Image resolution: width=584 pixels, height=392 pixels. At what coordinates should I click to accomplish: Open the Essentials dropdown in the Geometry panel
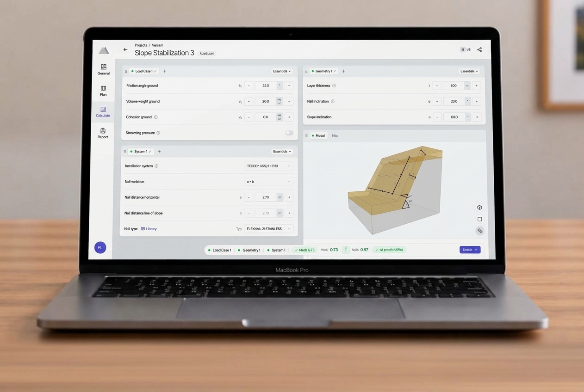469,71
